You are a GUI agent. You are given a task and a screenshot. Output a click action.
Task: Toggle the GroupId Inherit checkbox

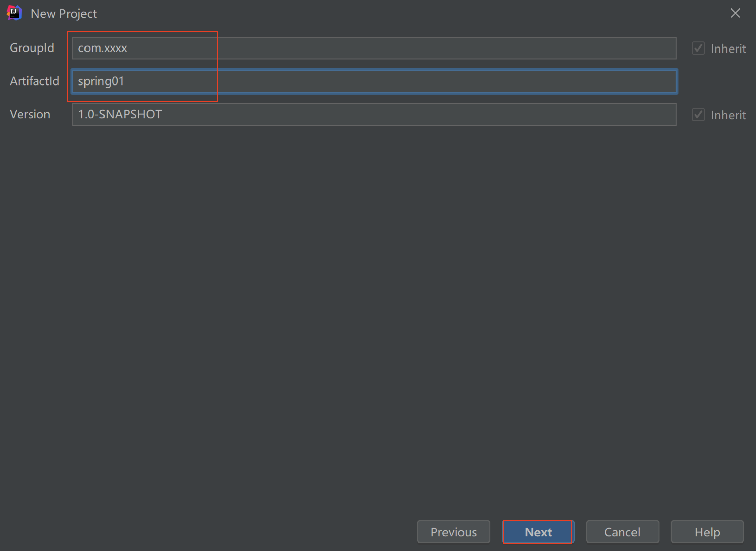coord(698,49)
